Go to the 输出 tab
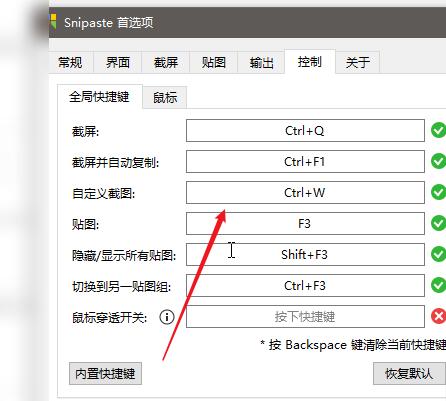The width and height of the screenshot is (446, 401). pos(261,62)
